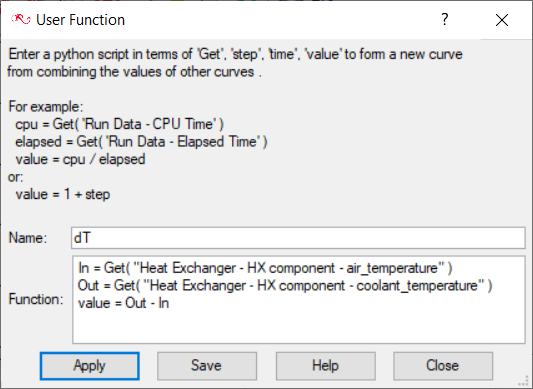Focus the Name field containing dT

[x=298, y=238]
